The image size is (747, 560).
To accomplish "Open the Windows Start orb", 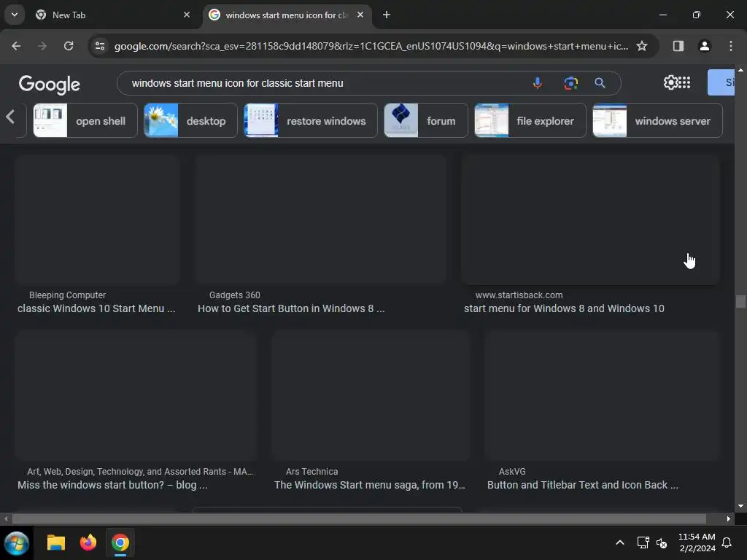I will click(17, 542).
